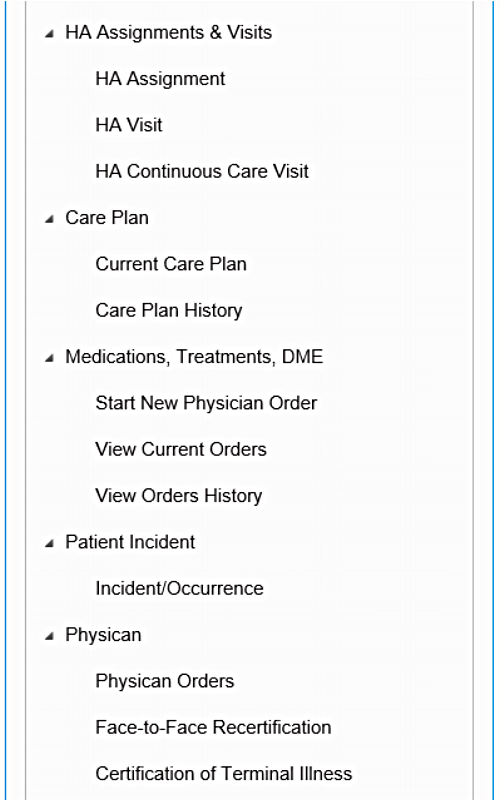
Task: Select the Care Plan heading label
Action: click(x=107, y=218)
